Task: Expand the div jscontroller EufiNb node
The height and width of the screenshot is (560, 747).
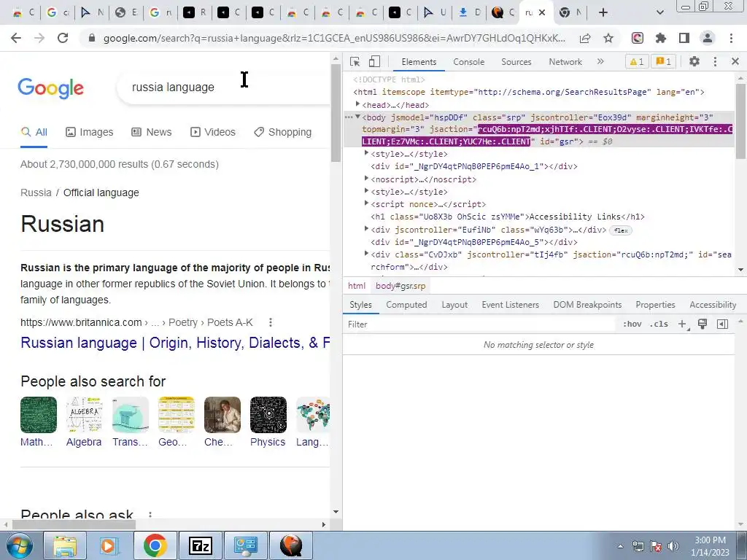Action: coord(366,229)
